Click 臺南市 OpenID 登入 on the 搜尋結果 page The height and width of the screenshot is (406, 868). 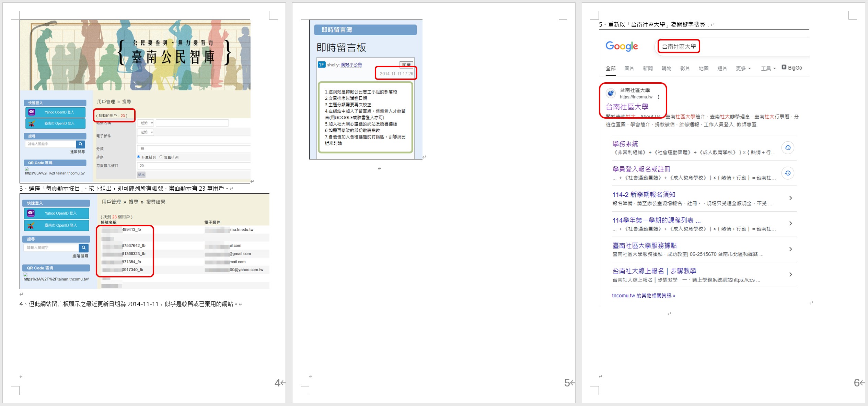click(x=57, y=225)
